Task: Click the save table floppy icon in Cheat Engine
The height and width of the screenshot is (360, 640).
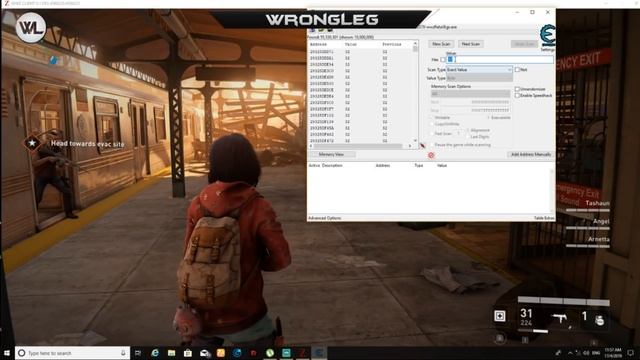Action: tap(330, 30)
